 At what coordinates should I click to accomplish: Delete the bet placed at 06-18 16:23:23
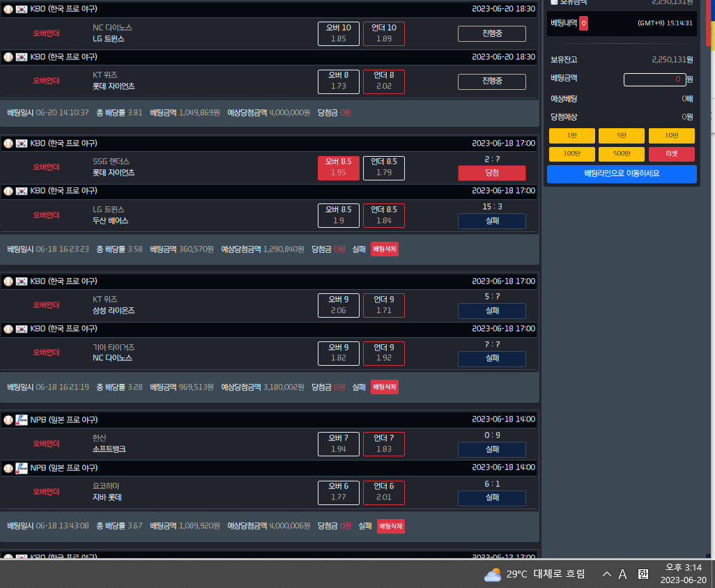385,249
